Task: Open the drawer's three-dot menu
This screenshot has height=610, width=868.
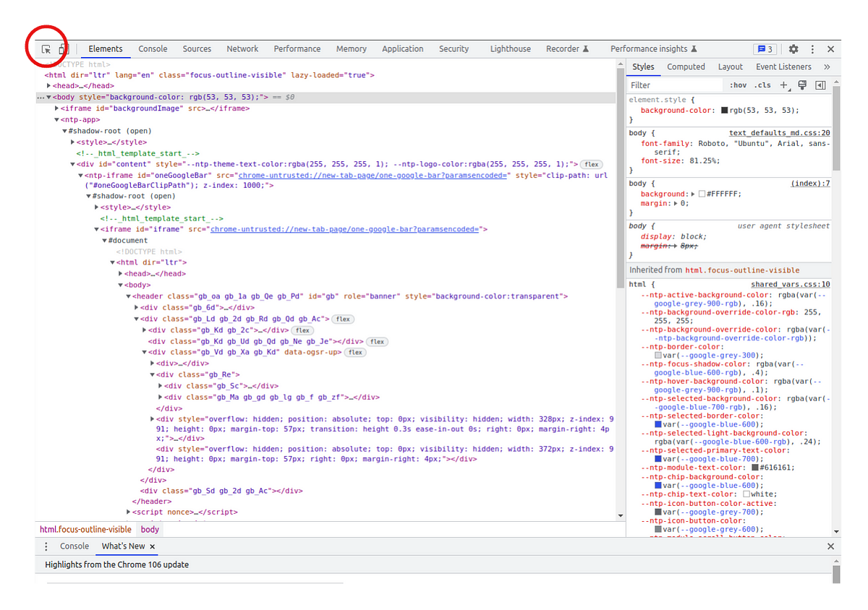Action: 46,546
